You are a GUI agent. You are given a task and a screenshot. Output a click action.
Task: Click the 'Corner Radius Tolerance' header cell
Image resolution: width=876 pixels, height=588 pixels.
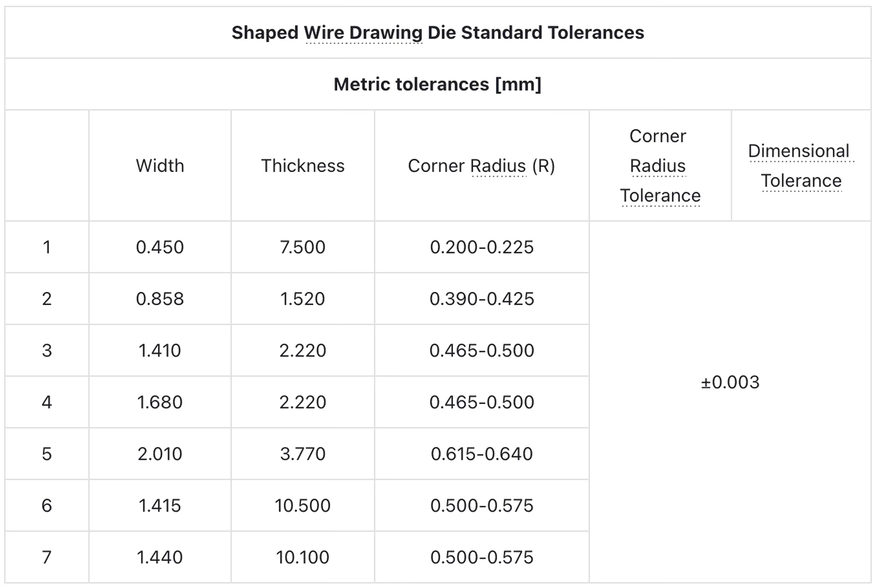pos(660,166)
